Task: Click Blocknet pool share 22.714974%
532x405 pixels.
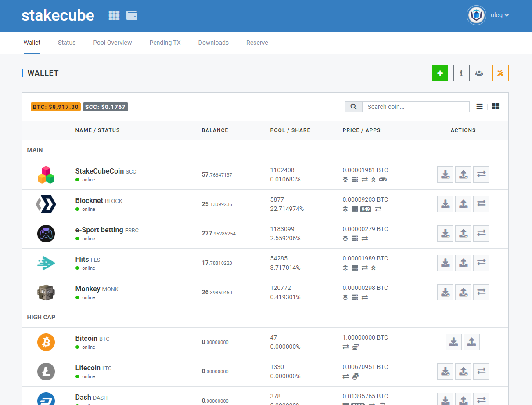Action: [x=287, y=209]
